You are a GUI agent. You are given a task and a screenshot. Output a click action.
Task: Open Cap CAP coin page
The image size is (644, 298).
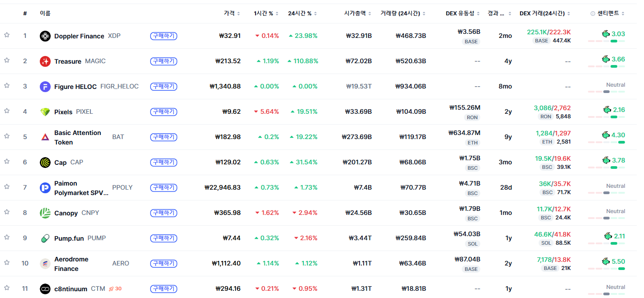69,163
